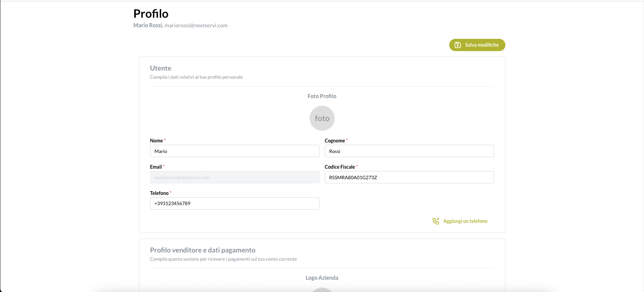Click the Nome field label
The width and height of the screenshot is (644, 292).
tap(156, 141)
